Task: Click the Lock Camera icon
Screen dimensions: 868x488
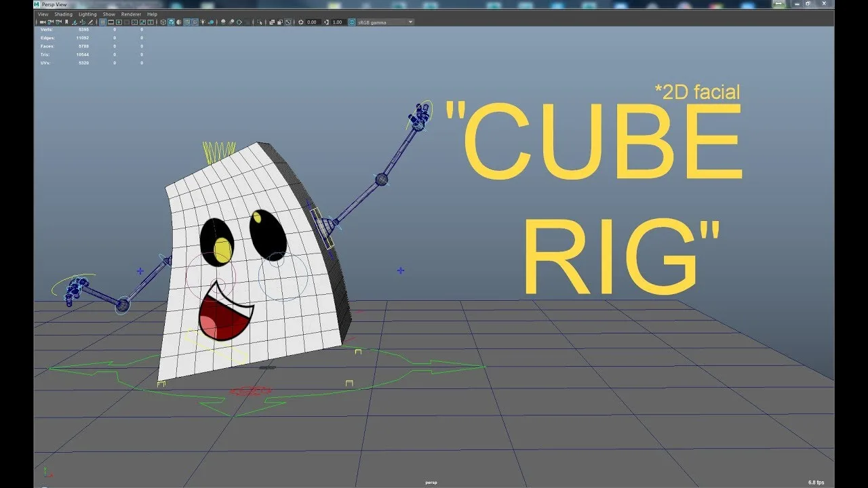Action: (x=50, y=22)
